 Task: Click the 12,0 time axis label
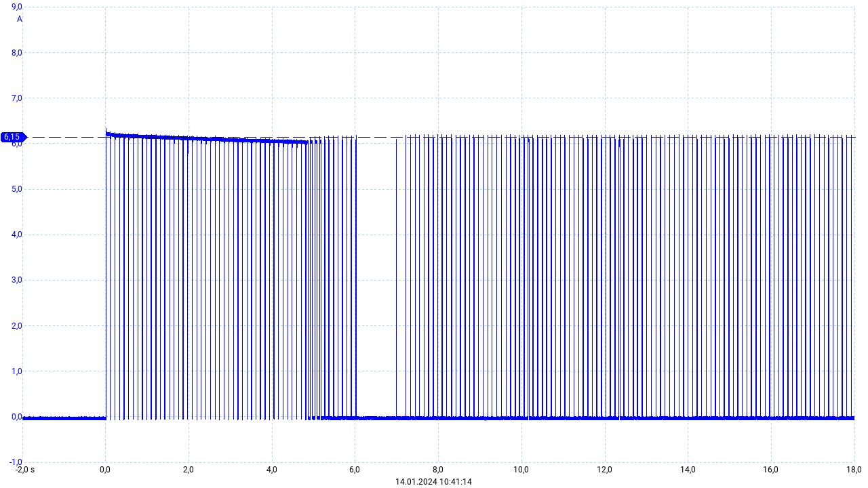[x=604, y=469]
